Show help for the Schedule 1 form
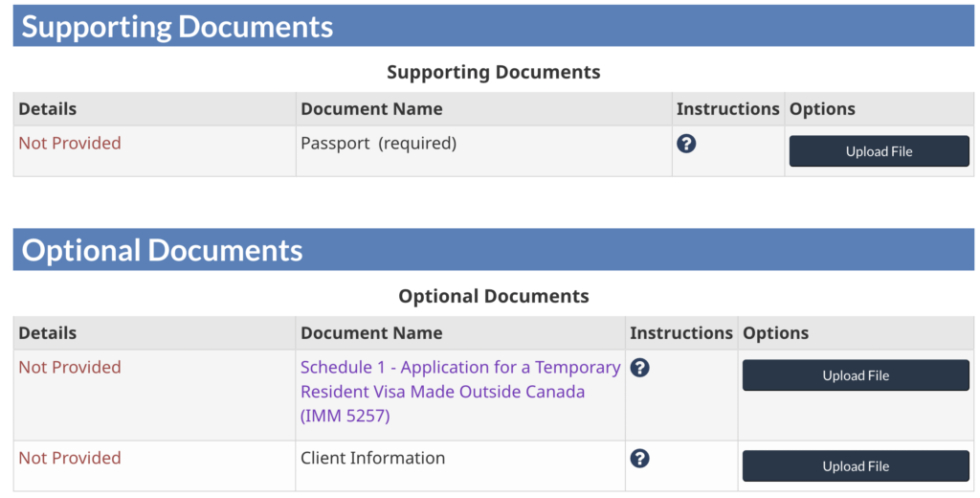The image size is (980, 498). click(640, 368)
